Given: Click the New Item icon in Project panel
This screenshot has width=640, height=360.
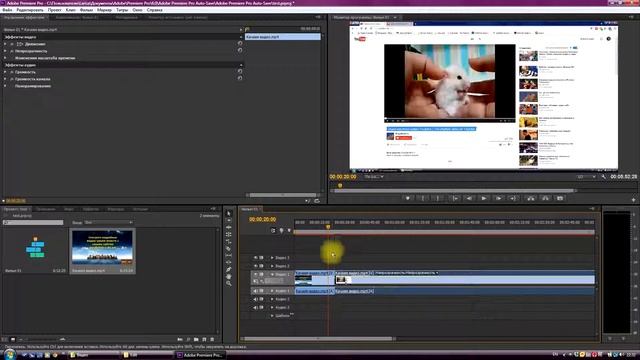Looking at the screenshot, I should coord(204,339).
